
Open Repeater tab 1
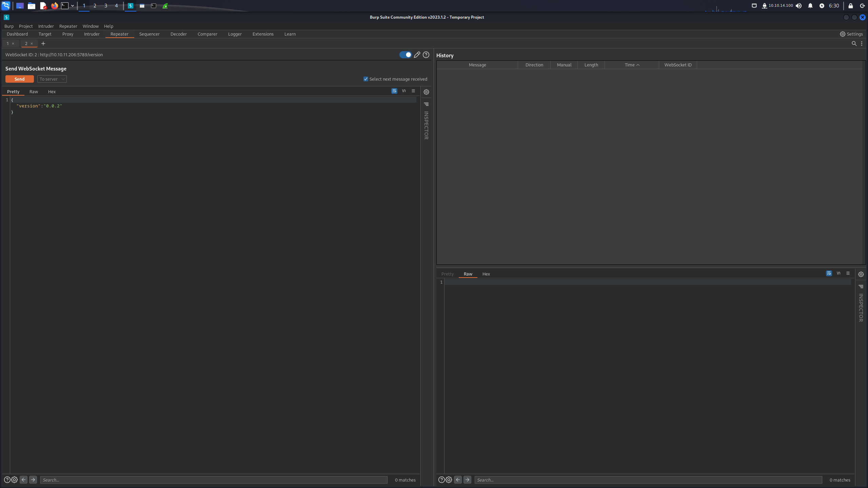8,43
